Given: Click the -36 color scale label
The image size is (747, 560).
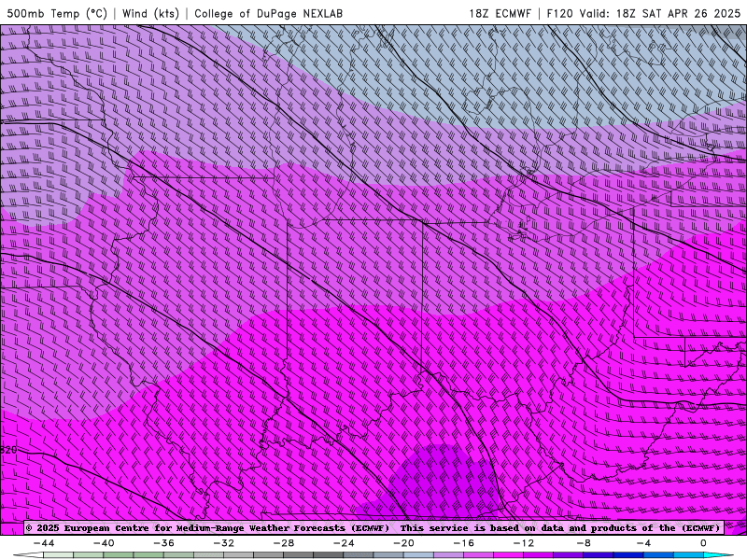Looking at the screenshot, I should pos(164,543).
